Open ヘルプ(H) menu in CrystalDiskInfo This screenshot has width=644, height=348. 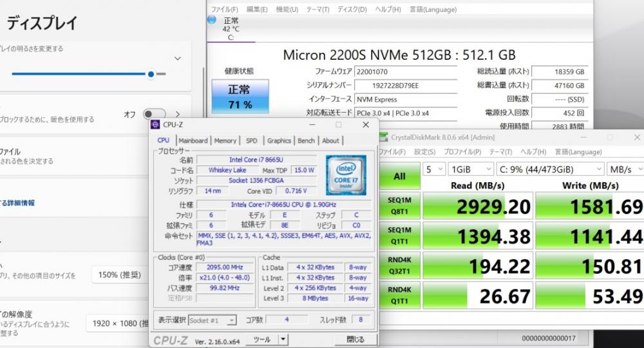click(x=388, y=9)
